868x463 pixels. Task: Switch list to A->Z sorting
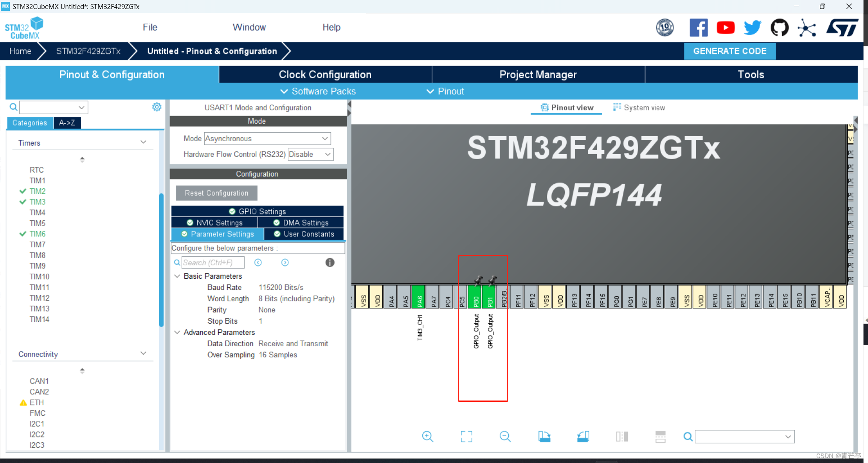pos(67,123)
